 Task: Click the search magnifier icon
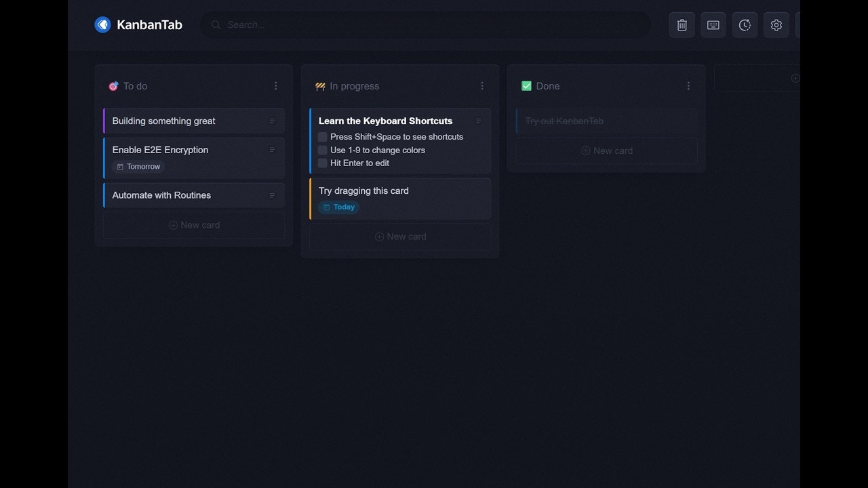216,25
